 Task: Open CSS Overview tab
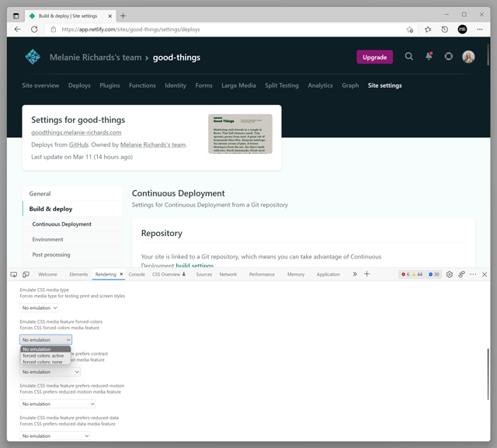[x=169, y=274]
